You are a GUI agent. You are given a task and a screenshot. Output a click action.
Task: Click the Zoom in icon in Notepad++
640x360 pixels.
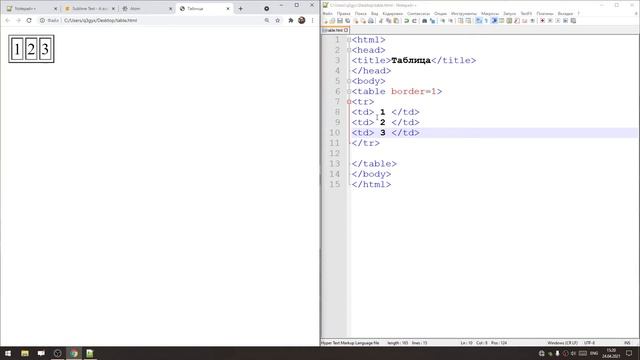click(x=443, y=21)
